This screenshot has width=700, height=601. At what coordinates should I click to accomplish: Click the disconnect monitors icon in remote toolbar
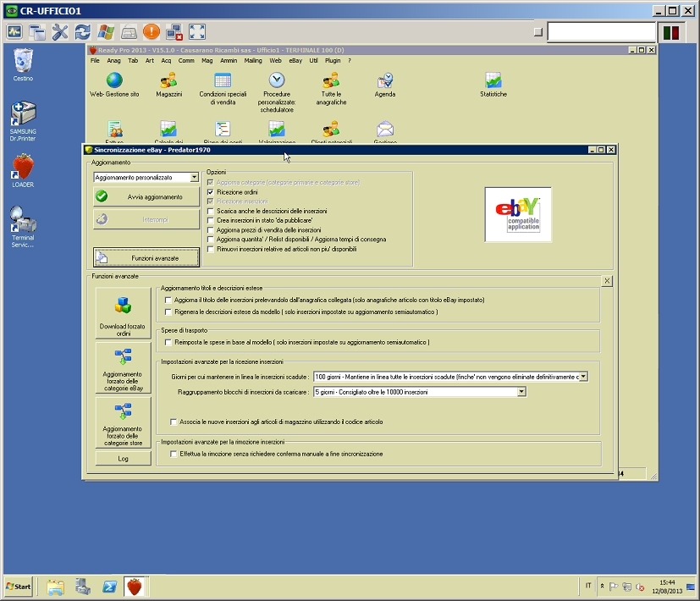pos(174,32)
